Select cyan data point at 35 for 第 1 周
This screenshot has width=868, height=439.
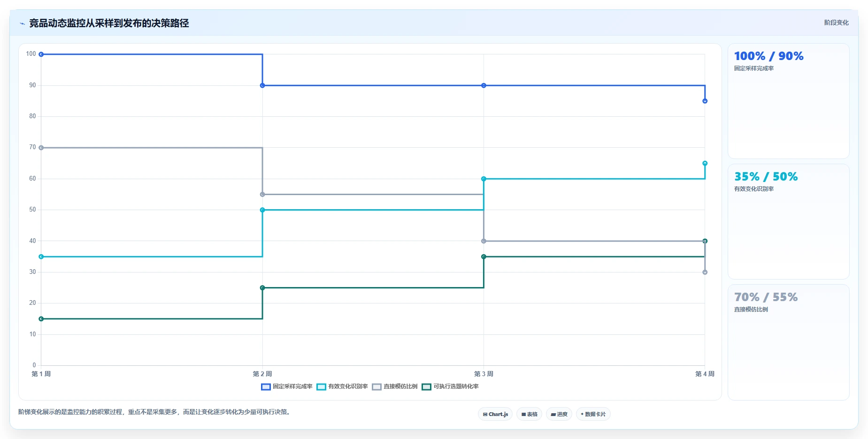41,257
